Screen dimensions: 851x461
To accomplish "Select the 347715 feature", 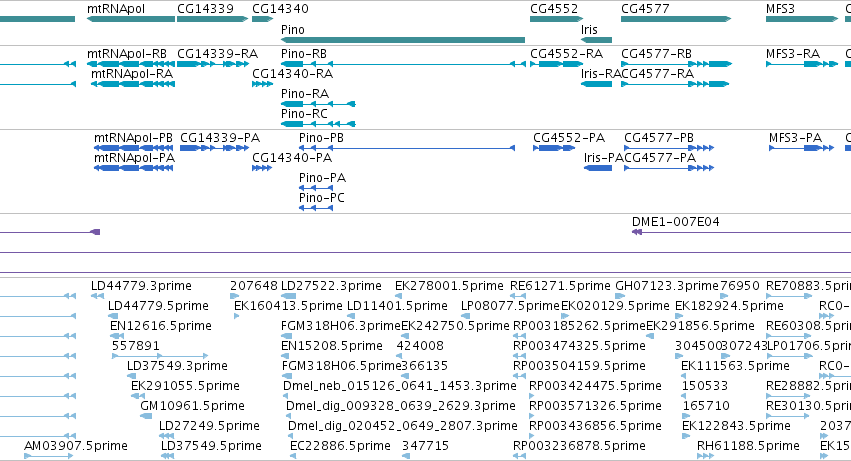I will pos(405,456).
